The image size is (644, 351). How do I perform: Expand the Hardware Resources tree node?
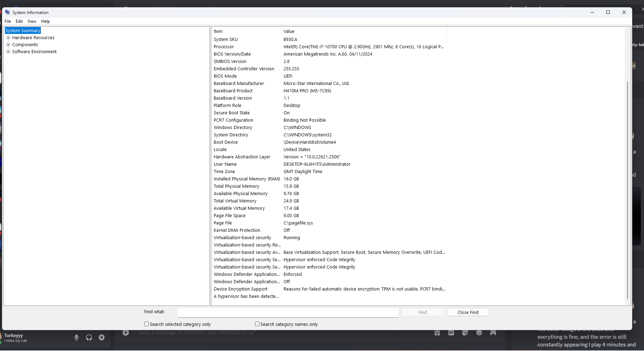(8, 37)
